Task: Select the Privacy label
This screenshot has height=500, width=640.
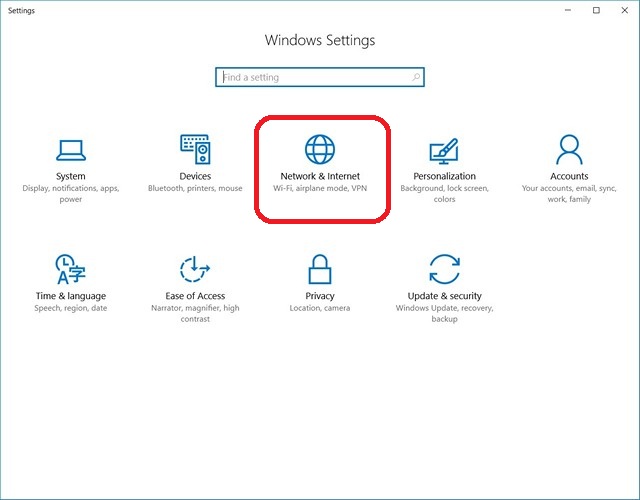Action: 320,296
